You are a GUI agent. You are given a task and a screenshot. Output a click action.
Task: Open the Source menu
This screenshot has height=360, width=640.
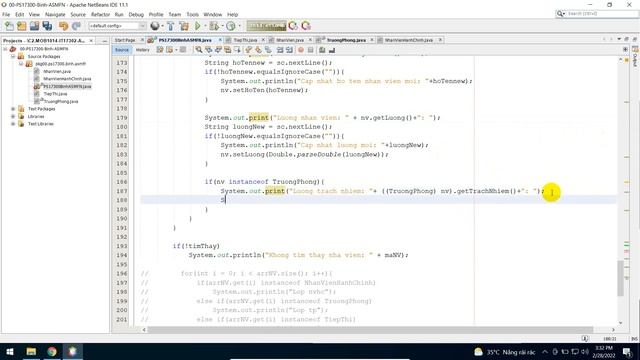(x=78, y=14)
